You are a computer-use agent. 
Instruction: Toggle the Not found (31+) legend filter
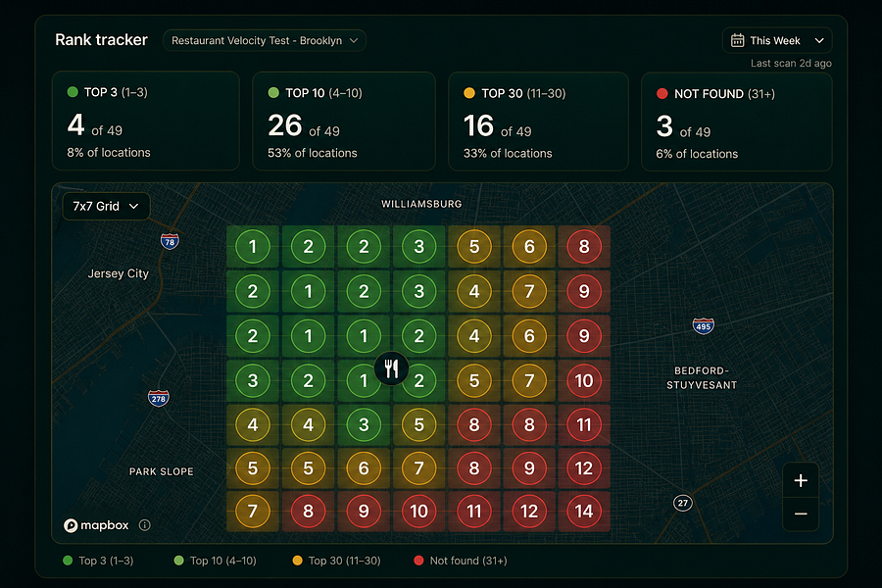pos(461,561)
